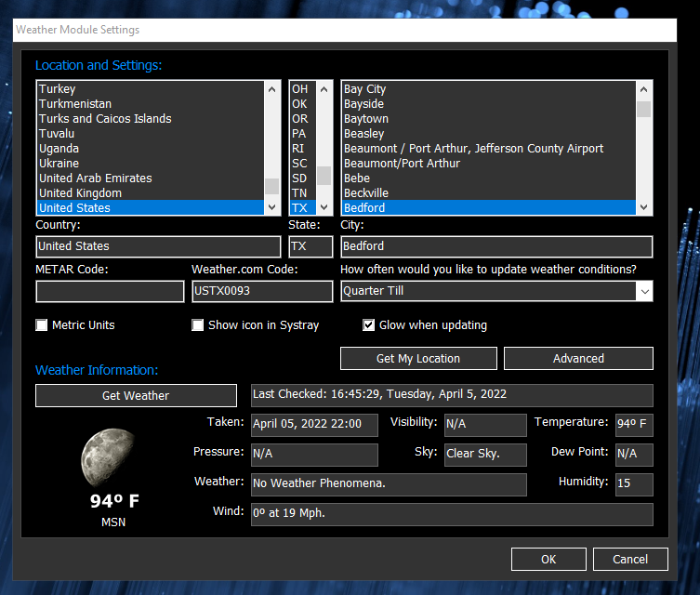Click the moon weather icon
The height and width of the screenshot is (595, 700).
[114, 455]
